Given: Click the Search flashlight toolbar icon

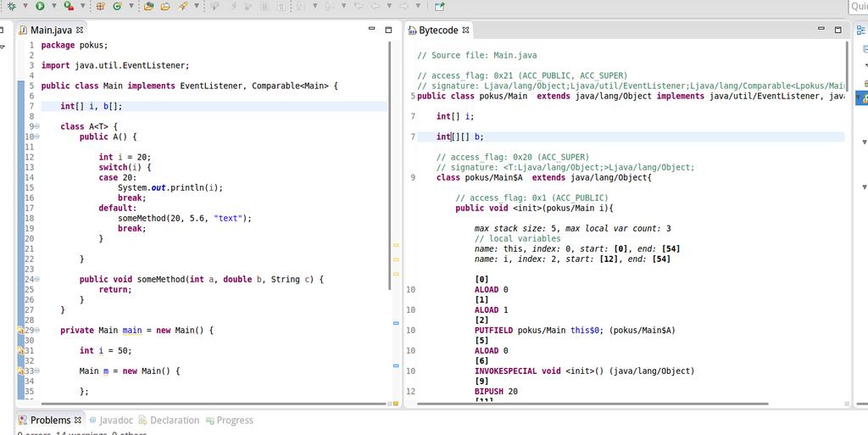Looking at the screenshot, I should [x=183, y=6].
